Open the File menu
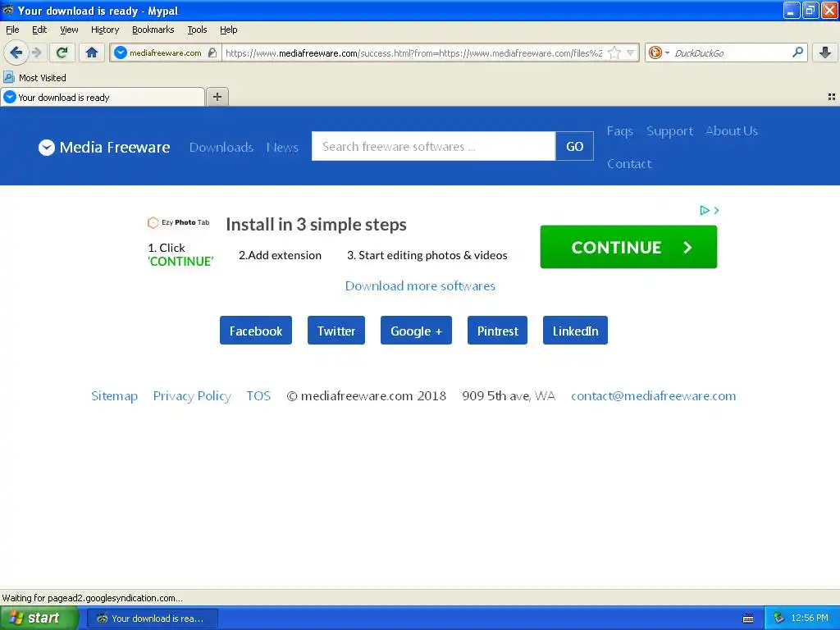Viewport: 840px width, 630px height. [x=12, y=30]
